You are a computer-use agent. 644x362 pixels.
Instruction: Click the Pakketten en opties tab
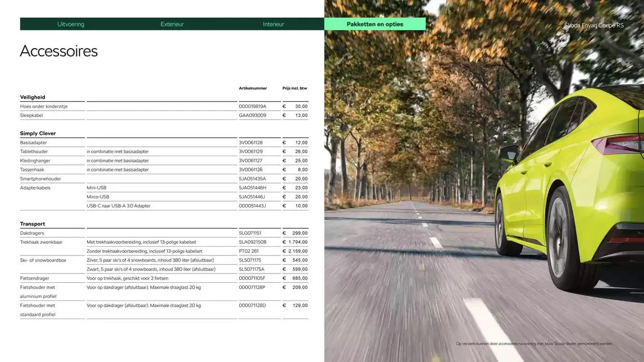coord(375,24)
